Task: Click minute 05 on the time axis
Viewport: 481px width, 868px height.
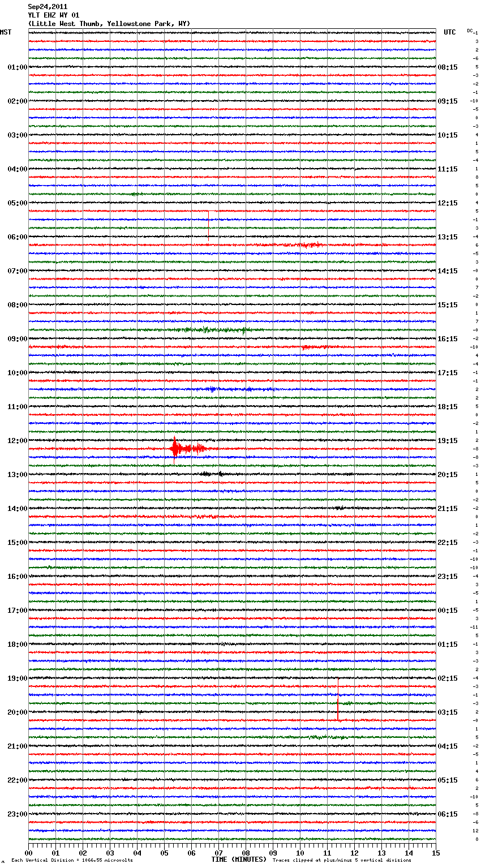Action: pyautogui.click(x=165, y=853)
